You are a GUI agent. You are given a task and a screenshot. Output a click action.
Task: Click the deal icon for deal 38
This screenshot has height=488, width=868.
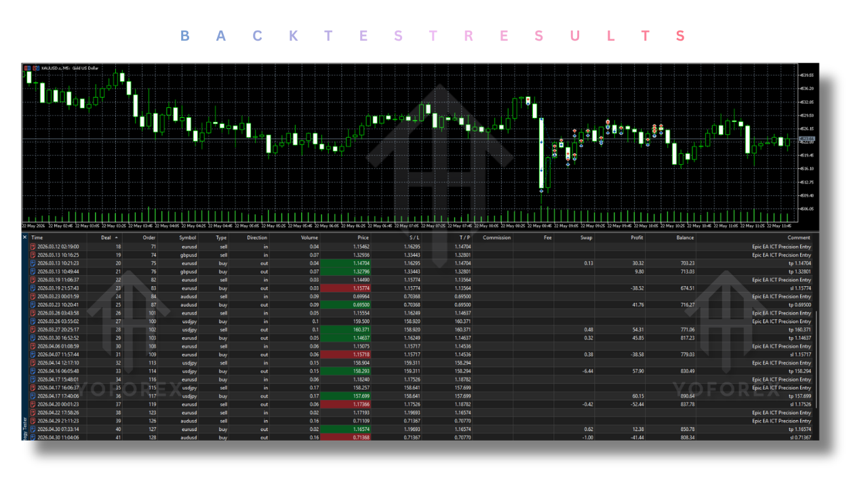(33, 413)
